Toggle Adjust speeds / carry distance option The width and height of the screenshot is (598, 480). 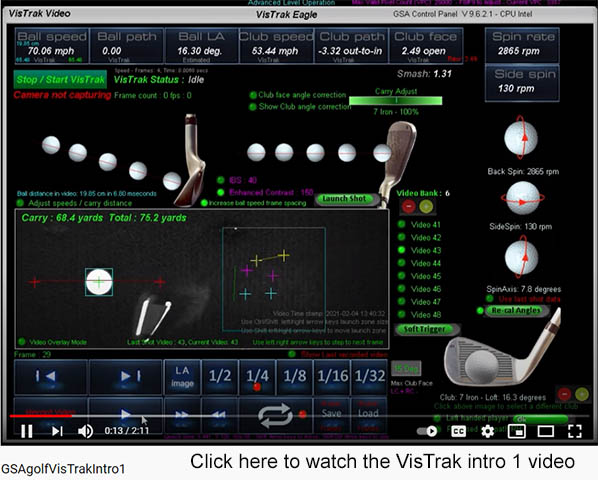[x=75, y=203]
